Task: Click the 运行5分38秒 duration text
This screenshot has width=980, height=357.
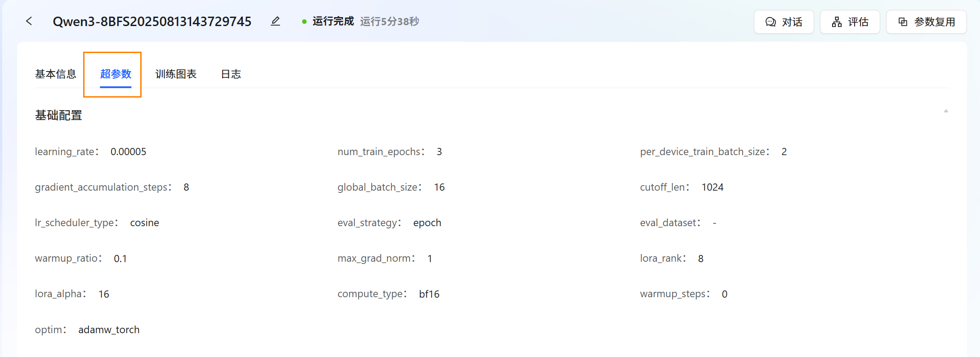Action: tap(389, 22)
